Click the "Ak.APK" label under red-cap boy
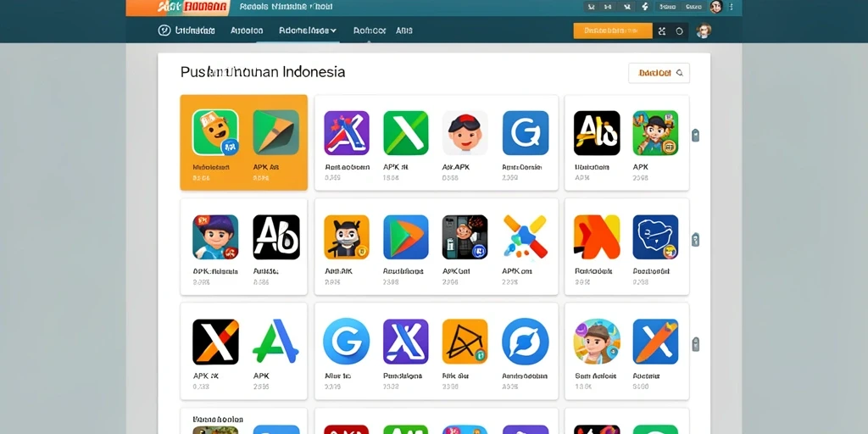The image size is (868, 434). point(455,167)
